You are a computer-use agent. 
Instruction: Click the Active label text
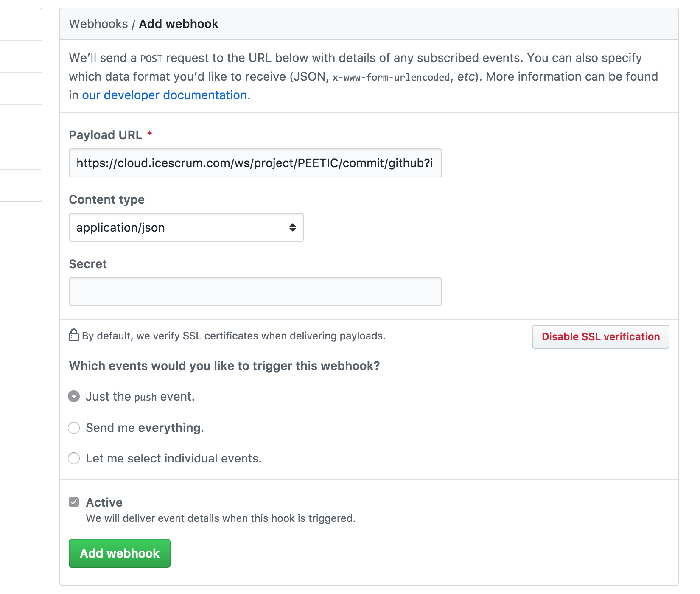click(x=104, y=502)
